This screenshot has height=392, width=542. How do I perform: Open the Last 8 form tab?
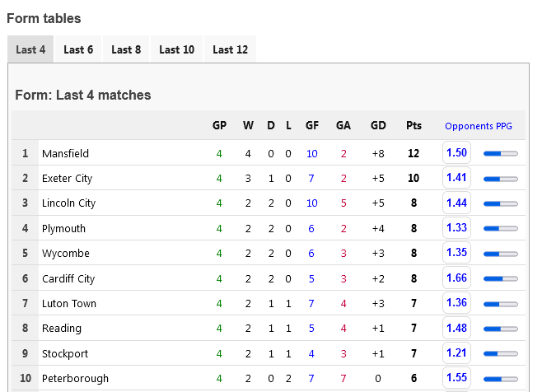pos(126,49)
